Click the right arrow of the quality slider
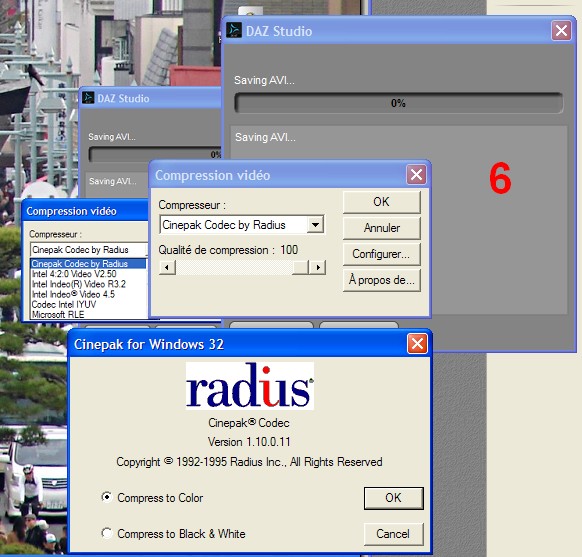This screenshot has height=557, width=582. (x=318, y=267)
